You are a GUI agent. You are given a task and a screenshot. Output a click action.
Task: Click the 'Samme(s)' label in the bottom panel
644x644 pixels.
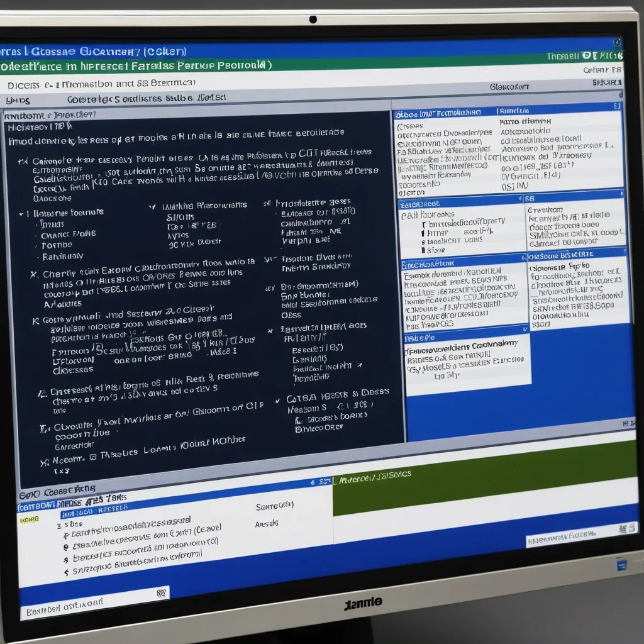click(x=275, y=506)
